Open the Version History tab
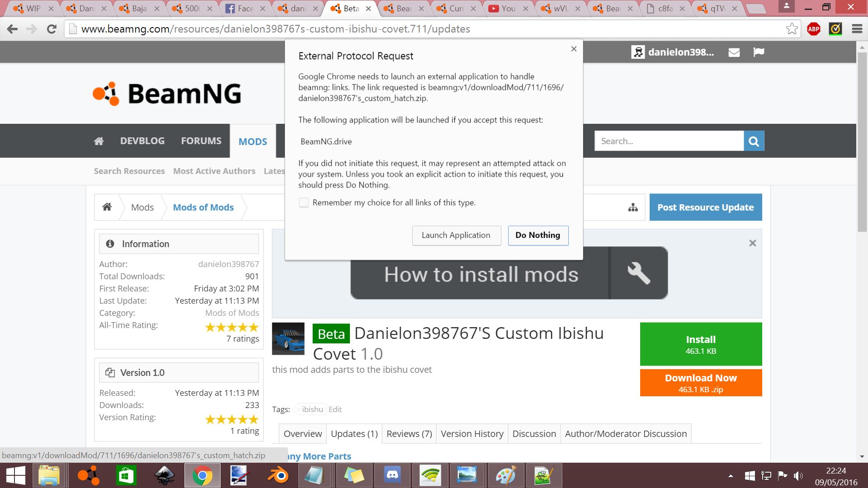Screen dimensions: 868x488 [x=472, y=434]
